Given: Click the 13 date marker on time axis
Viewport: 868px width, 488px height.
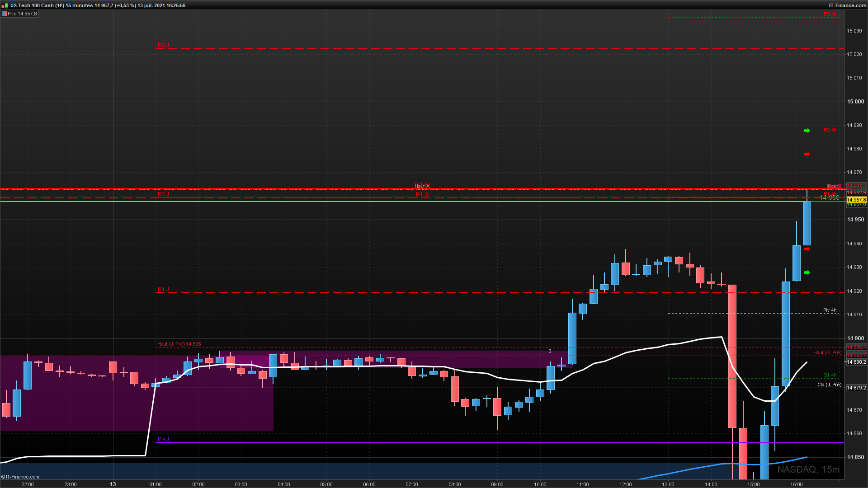Looking at the screenshot, I should point(113,484).
